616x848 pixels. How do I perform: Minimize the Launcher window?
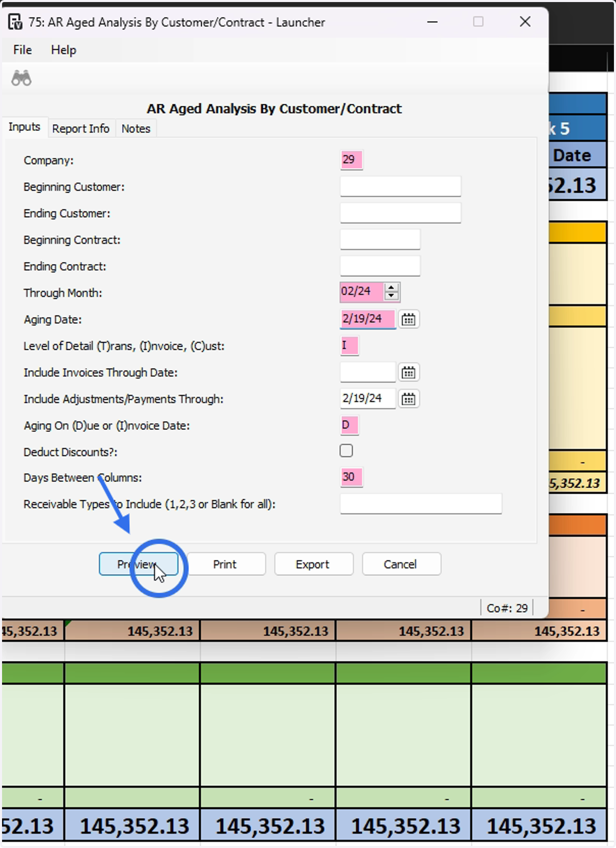click(433, 22)
